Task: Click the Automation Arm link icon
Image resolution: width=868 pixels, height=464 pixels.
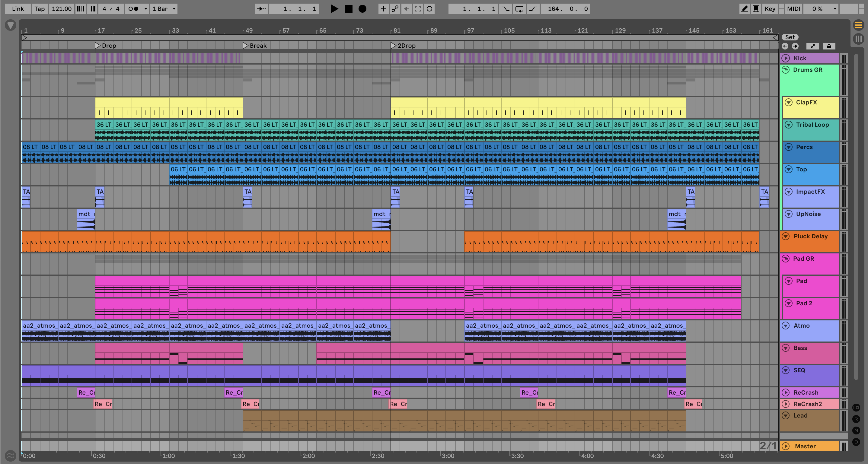Action: pyautogui.click(x=395, y=9)
